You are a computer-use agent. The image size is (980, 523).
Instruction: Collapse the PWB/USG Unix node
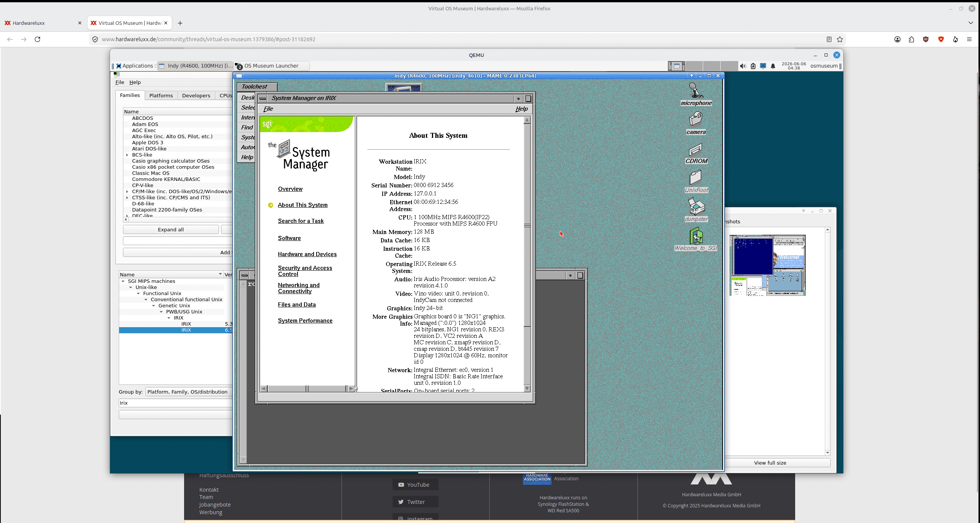pyautogui.click(x=161, y=312)
